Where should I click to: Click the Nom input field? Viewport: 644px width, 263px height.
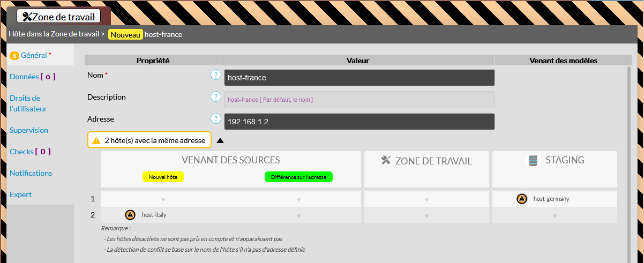[359, 78]
